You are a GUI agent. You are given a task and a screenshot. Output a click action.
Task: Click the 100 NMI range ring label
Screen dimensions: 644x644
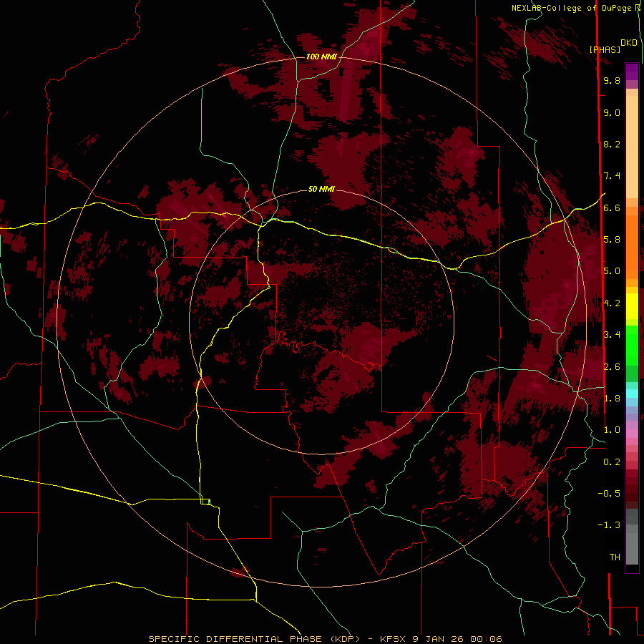pyautogui.click(x=321, y=57)
